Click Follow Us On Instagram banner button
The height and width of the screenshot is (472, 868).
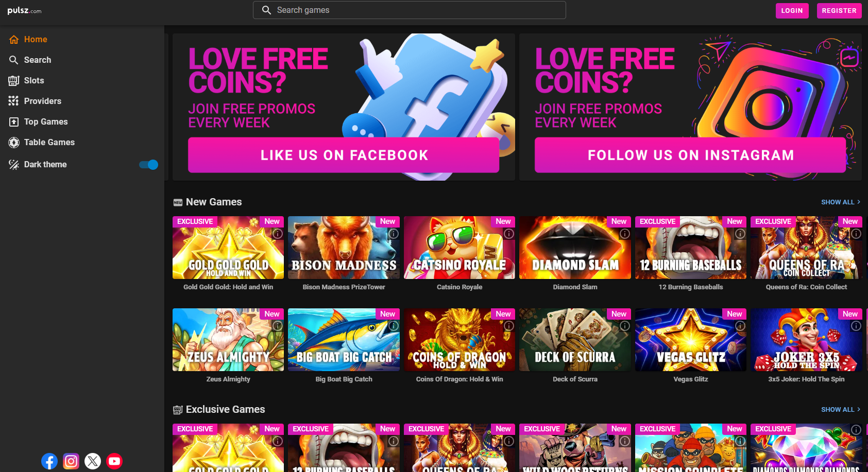click(690, 155)
